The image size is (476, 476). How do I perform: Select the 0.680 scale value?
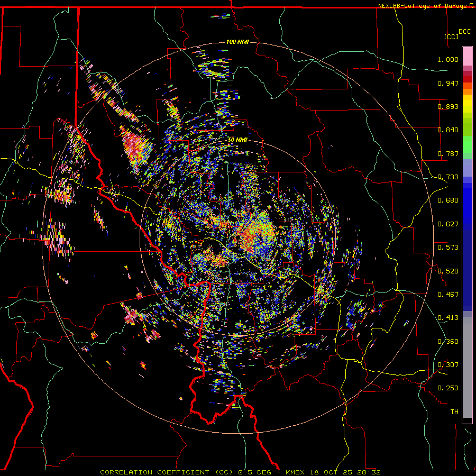448,200
